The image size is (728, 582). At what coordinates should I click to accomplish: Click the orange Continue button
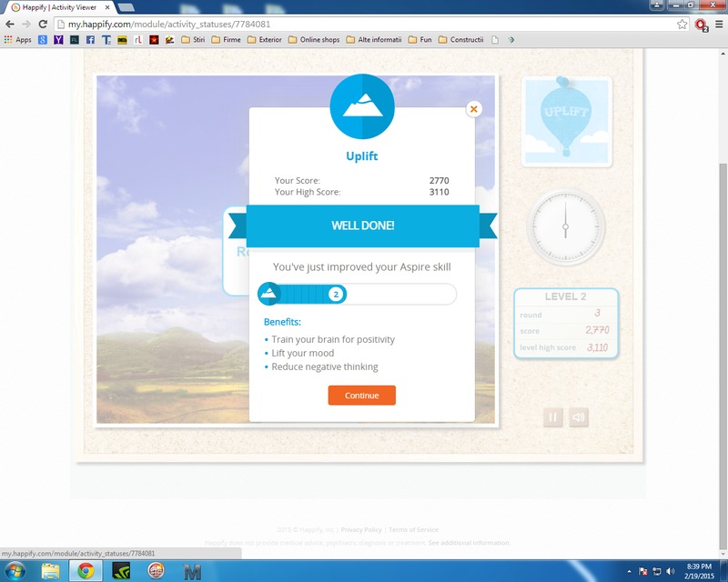361,396
